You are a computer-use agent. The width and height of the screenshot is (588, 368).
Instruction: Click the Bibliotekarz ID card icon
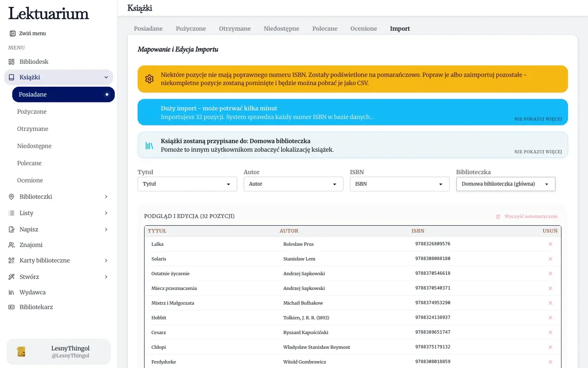[x=12, y=307]
